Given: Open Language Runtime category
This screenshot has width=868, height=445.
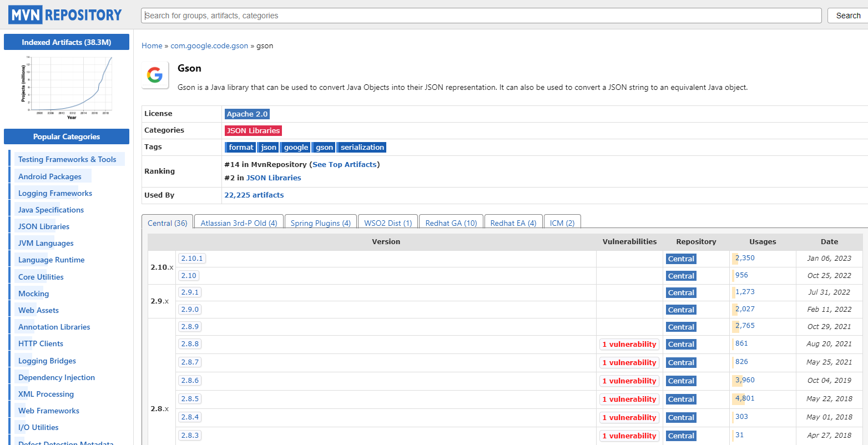Looking at the screenshot, I should [x=51, y=260].
